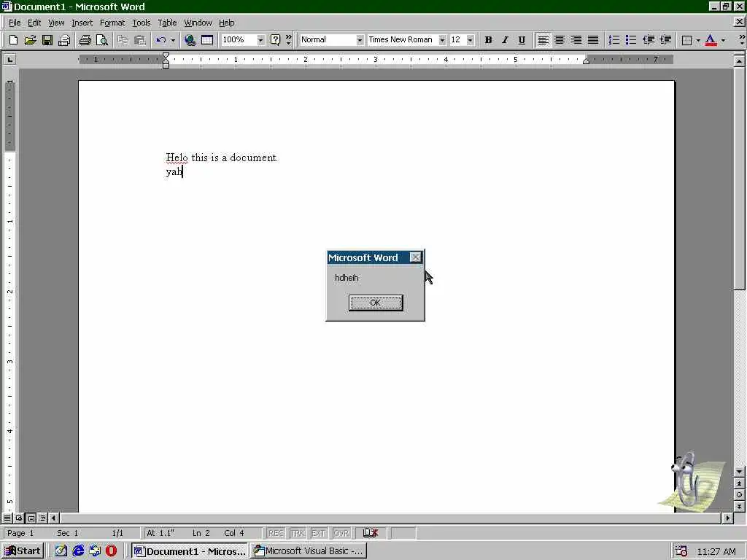
Task: Open Print Preview magnifier icon
Action: click(x=102, y=40)
